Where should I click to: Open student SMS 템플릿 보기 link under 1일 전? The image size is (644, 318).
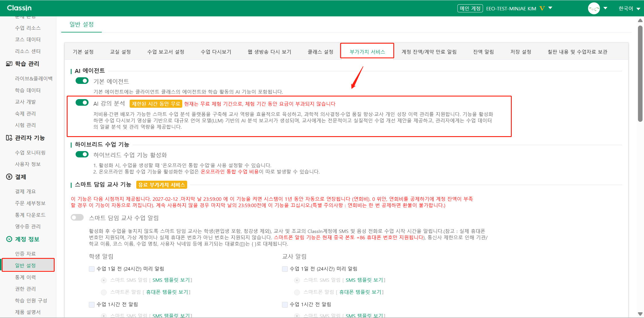tap(171, 280)
